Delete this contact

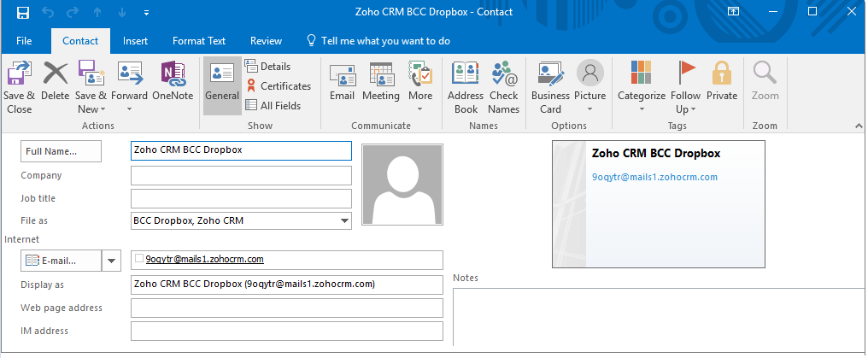coord(56,82)
